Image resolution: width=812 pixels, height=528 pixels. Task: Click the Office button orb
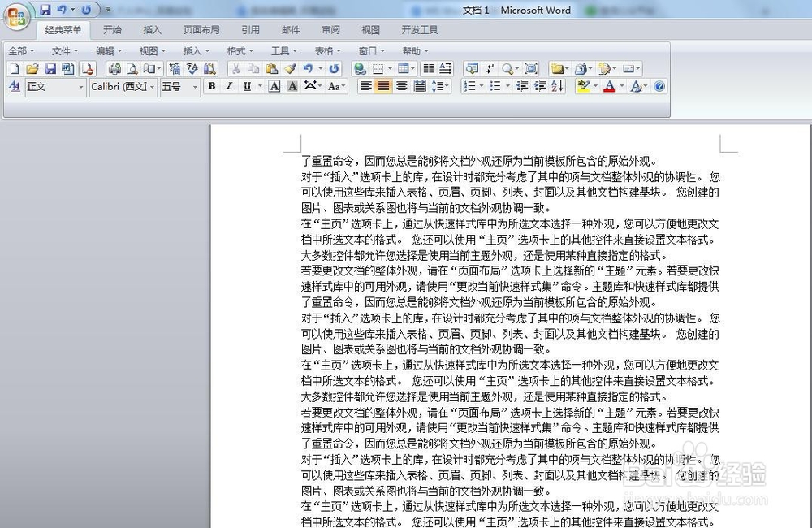point(16,16)
